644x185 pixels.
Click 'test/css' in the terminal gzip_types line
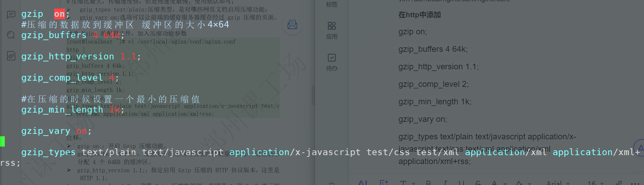click(388, 152)
